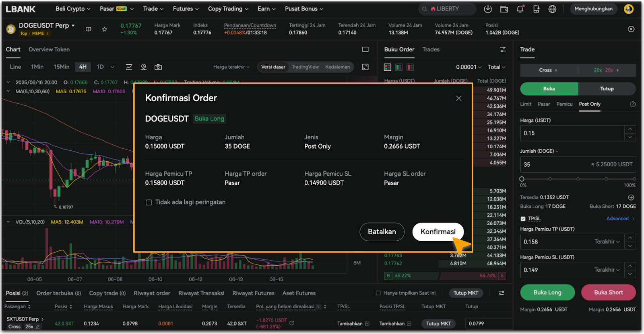
Task: Expand the Futures menu dropdown
Action: pyautogui.click(x=186, y=9)
